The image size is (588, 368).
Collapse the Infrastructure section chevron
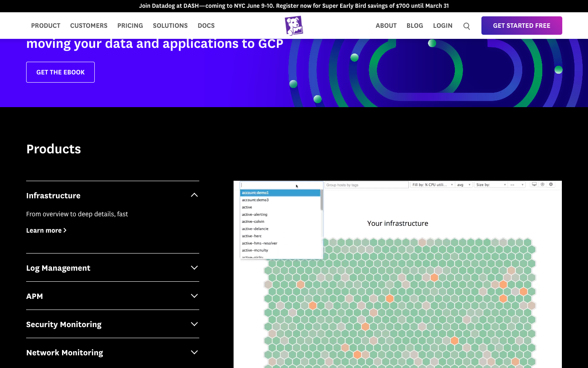194,195
